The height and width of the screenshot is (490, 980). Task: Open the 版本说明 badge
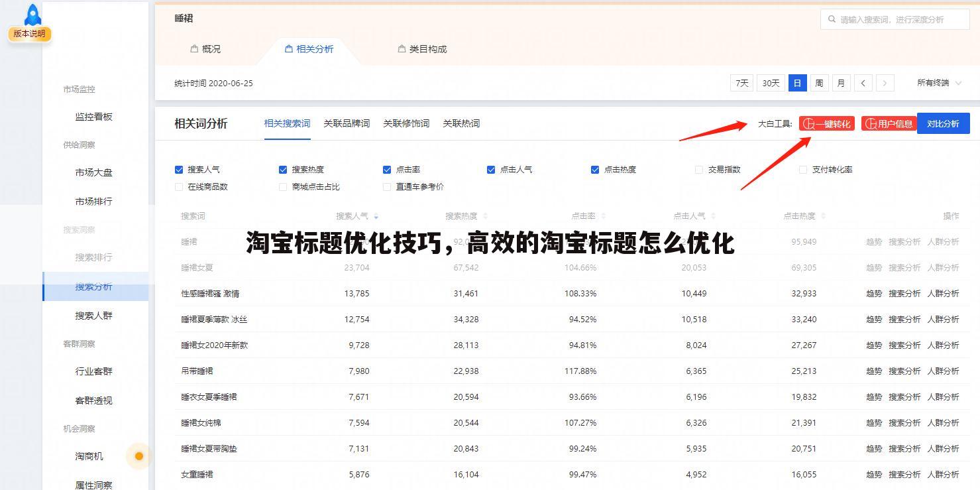pos(29,34)
